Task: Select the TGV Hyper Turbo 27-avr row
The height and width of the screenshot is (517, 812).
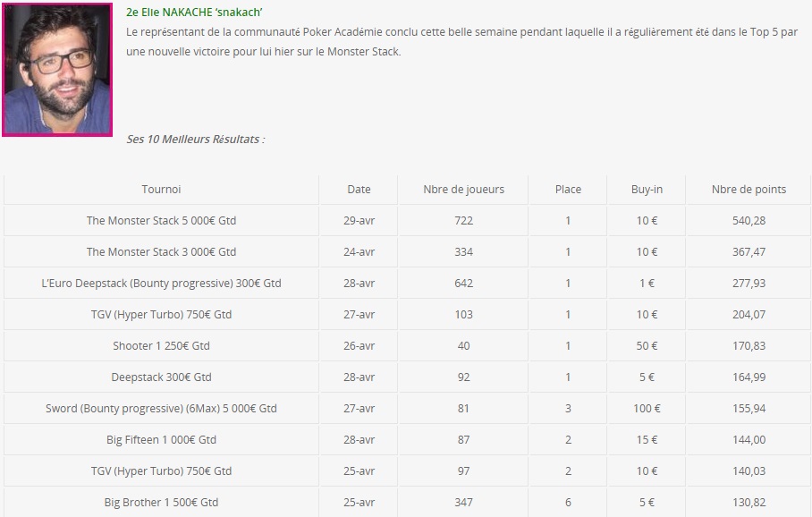Action: pyautogui.click(x=407, y=315)
